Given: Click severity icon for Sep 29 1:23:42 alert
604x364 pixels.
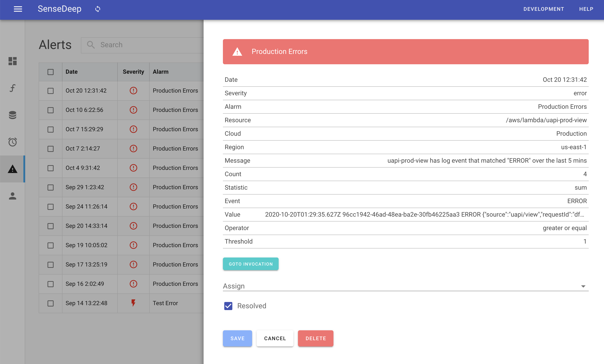Looking at the screenshot, I should (133, 187).
